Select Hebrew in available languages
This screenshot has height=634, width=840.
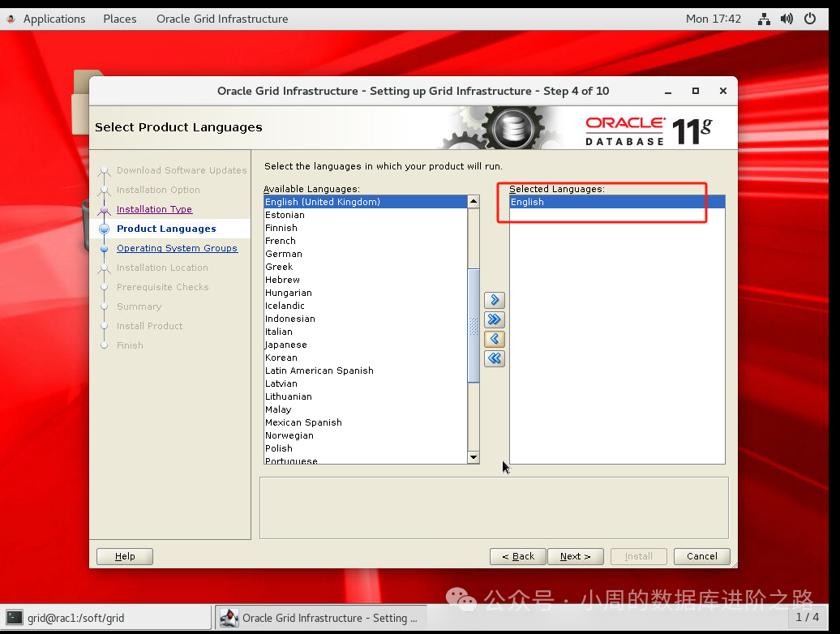(x=366, y=280)
